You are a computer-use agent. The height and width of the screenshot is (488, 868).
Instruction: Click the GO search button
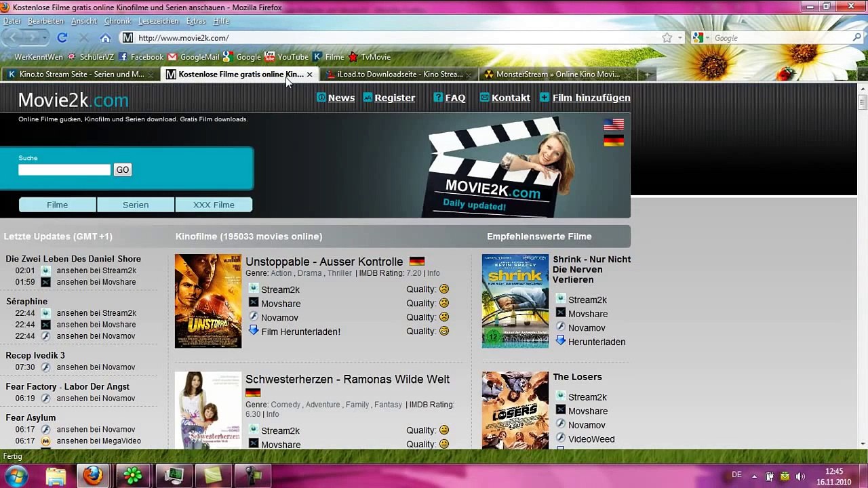click(x=122, y=170)
